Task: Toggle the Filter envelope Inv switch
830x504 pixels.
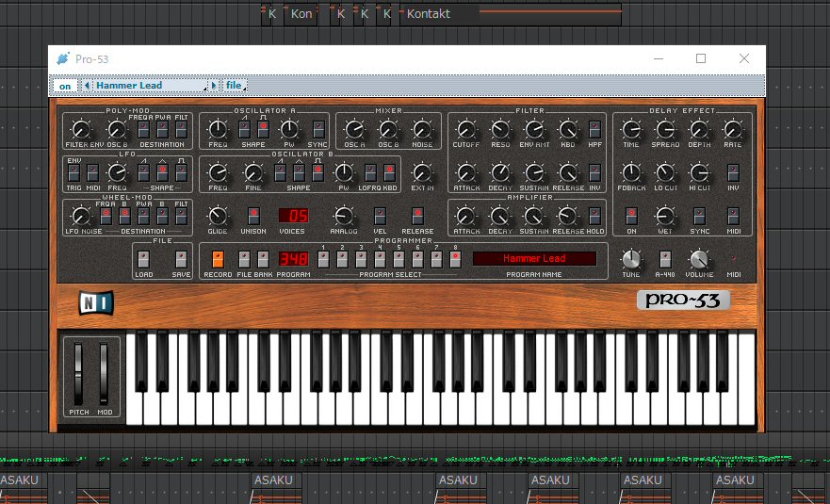Action: click(x=595, y=173)
